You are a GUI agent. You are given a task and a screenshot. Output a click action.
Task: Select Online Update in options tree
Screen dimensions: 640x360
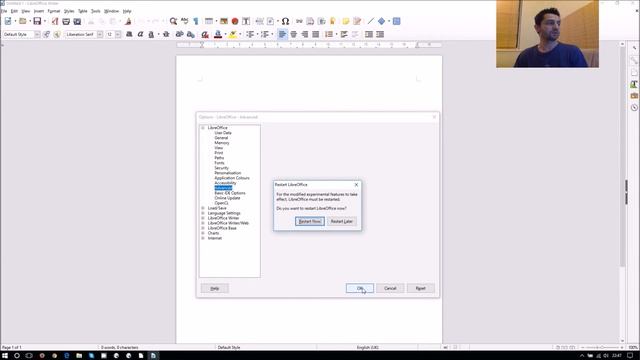pyautogui.click(x=227, y=198)
